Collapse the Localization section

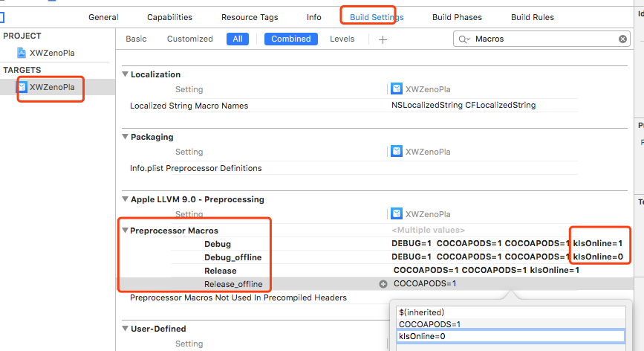point(126,74)
